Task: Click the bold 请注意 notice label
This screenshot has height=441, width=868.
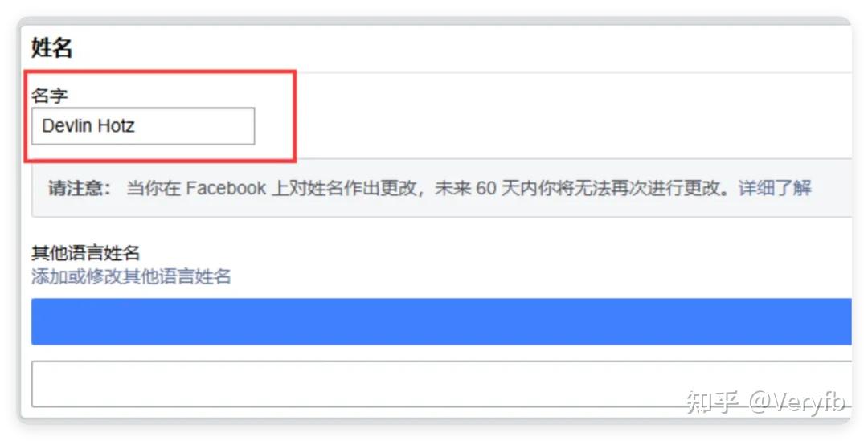Action: pos(79,188)
